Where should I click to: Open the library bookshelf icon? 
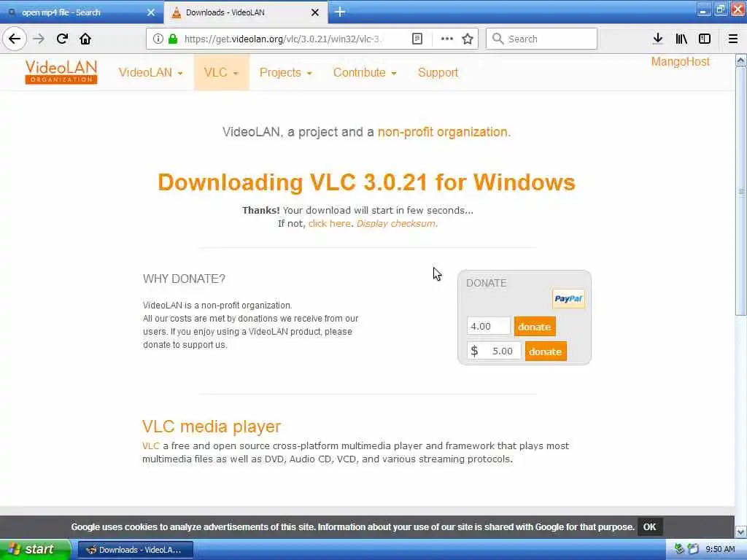pos(681,39)
